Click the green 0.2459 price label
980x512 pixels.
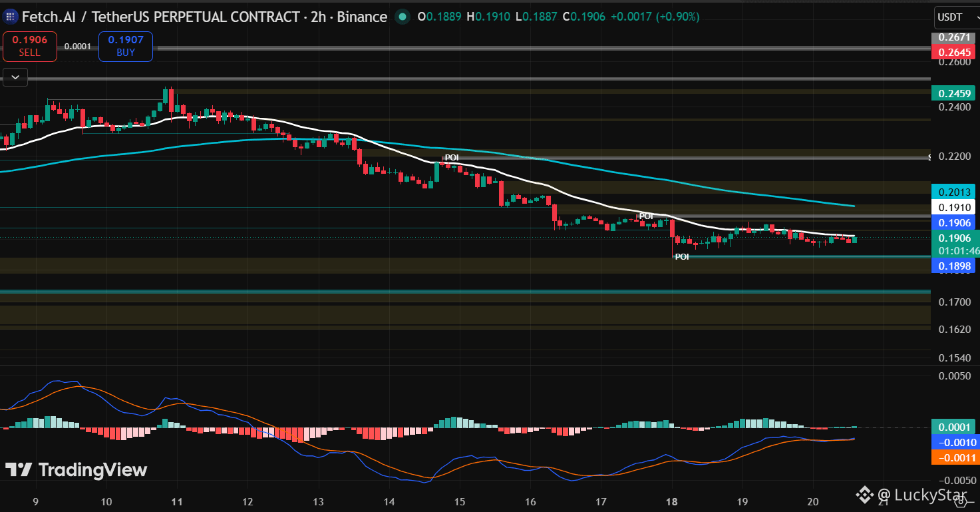[955, 94]
